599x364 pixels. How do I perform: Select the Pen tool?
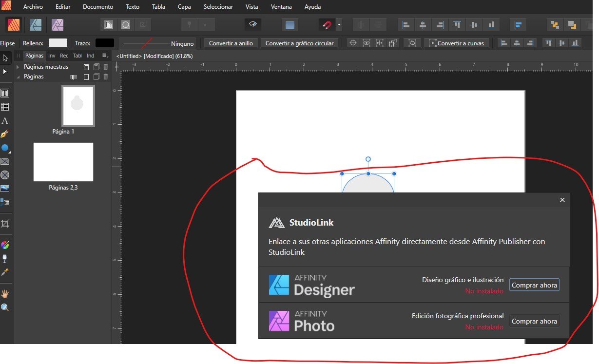(5, 134)
